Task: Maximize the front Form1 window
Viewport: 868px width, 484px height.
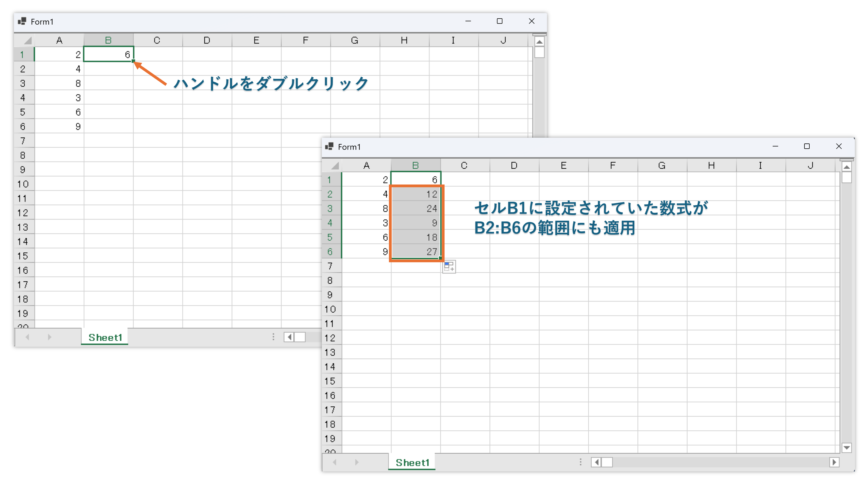Action: (x=807, y=146)
